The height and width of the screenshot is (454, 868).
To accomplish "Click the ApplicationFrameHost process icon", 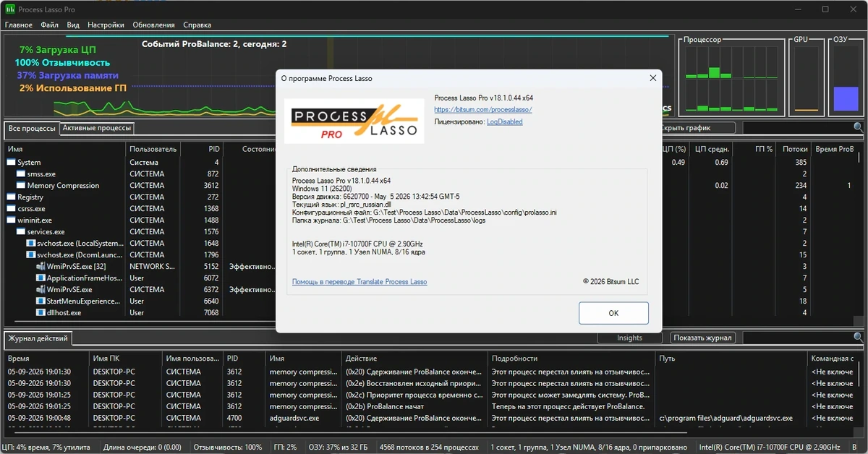I will tap(41, 278).
